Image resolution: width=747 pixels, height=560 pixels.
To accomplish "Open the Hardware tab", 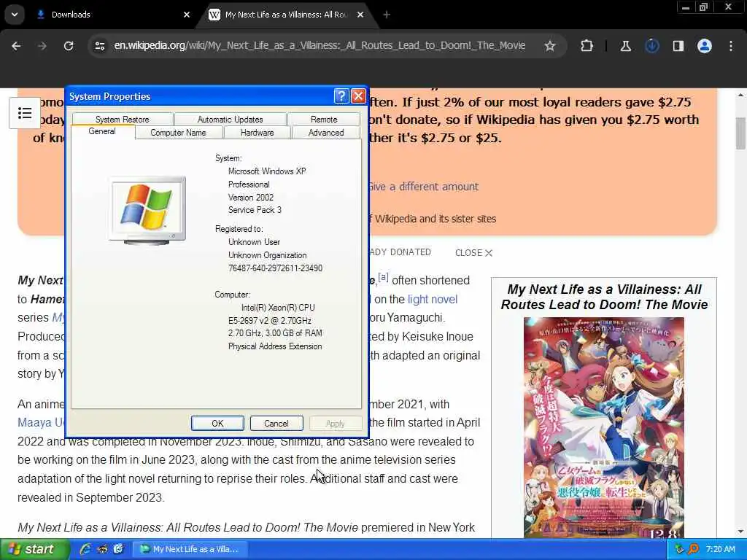I will (258, 133).
